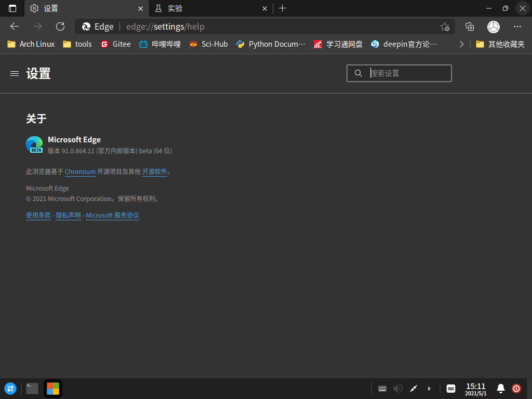This screenshot has height=399, width=532.
Task: Open the settings hamburger menu
Action: 15,74
